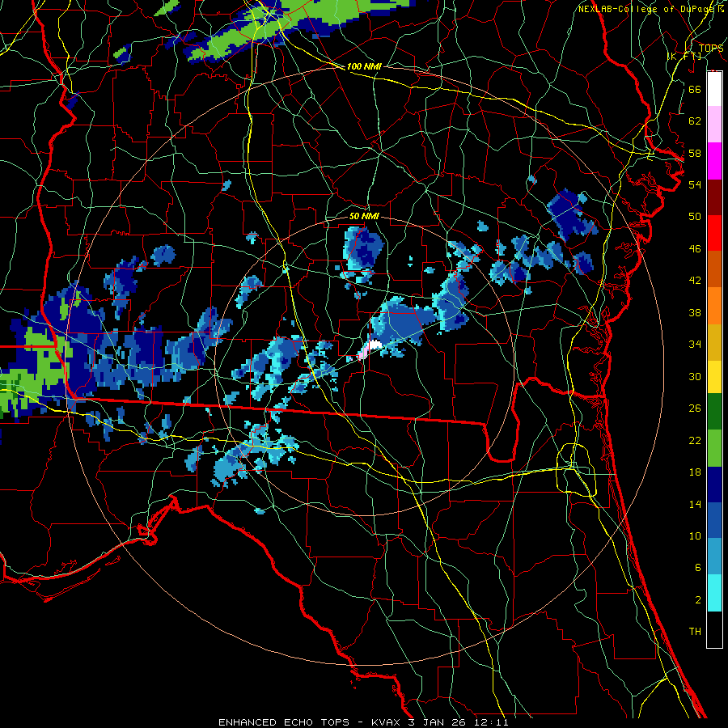The height and width of the screenshot is (728, 728).
Task: Click the medium blue legend swatch
Action: point(714,520)
